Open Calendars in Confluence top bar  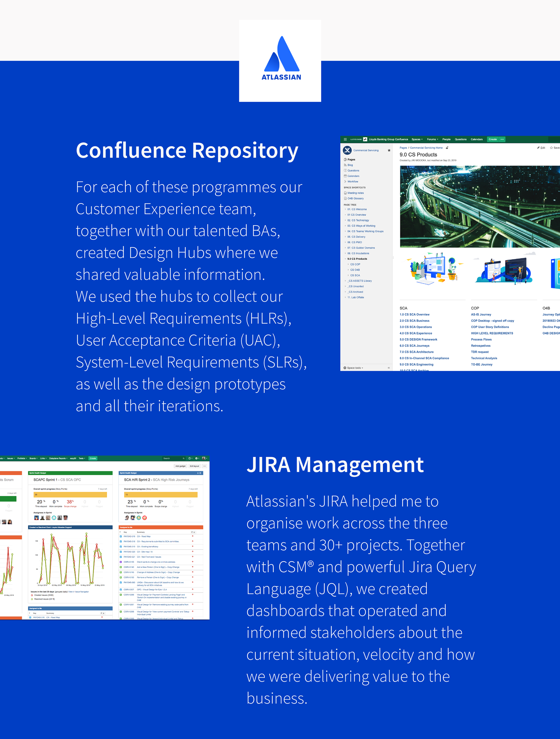[477, 139]
